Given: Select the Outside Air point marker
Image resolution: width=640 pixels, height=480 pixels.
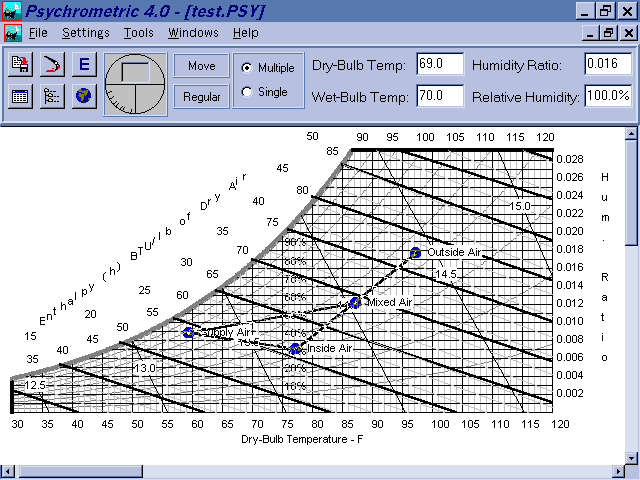Looking at the screenshot, I should click(416, 253).
